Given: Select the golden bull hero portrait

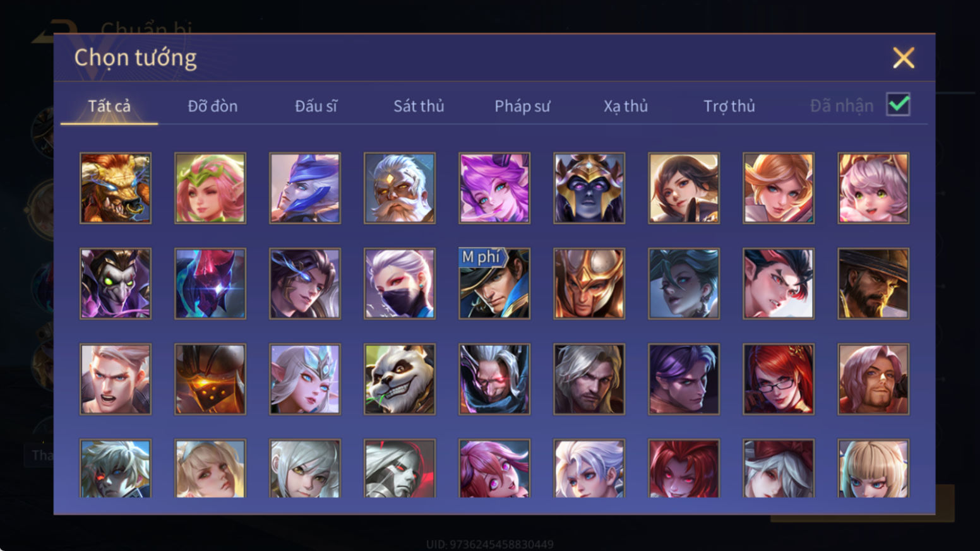Looking at the screenshot, I should click(x=116, y=188).
